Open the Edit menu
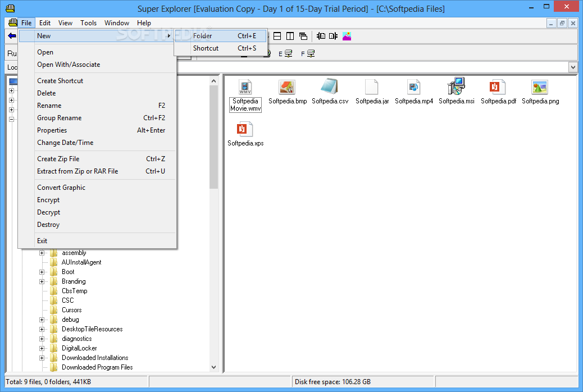Screen dimensions: 583x392 point(44,22)
